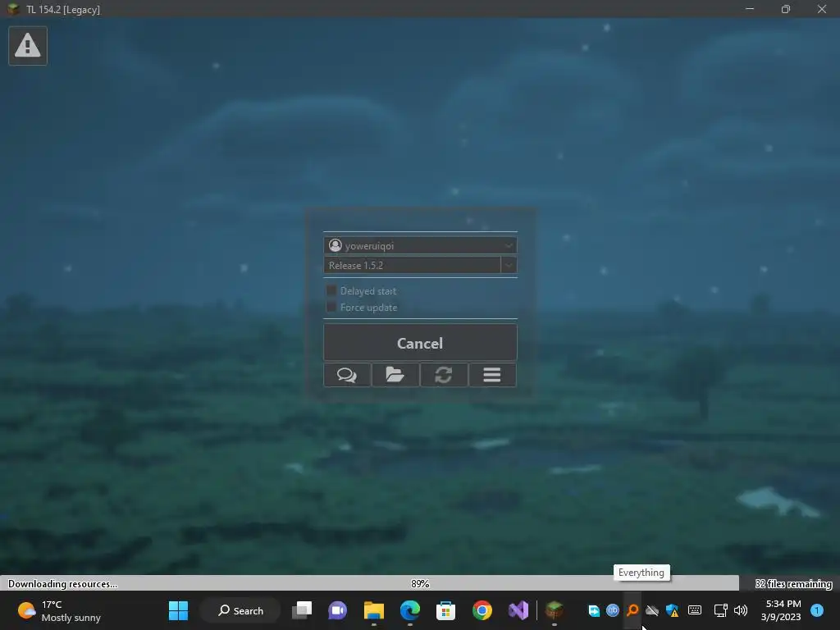Select the Release 1.5.2 version field
Screen dimensions: 840x630
[412, 265]
